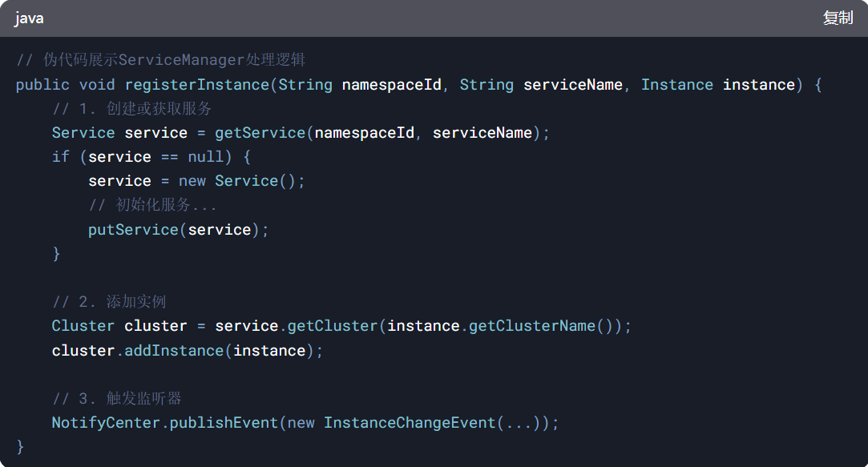Click the 复制 copy button
This screenshot has width=868, height=467.
tap(838, 18)
